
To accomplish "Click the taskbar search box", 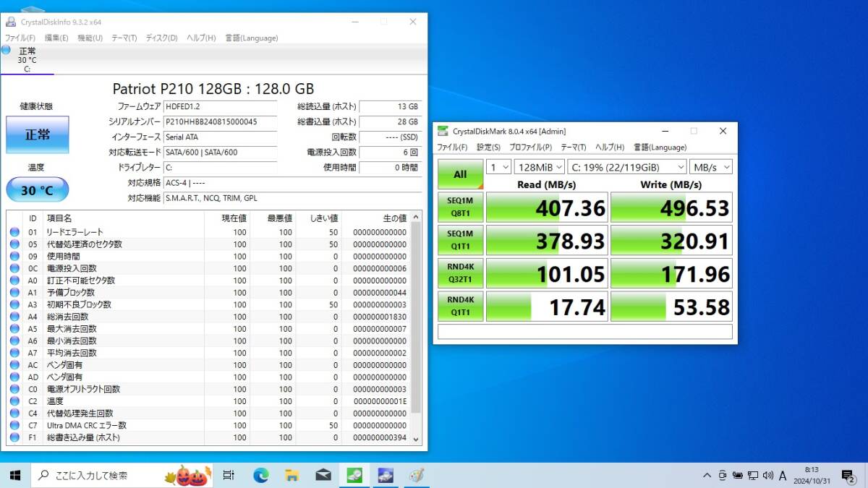I will click(122, 475).
